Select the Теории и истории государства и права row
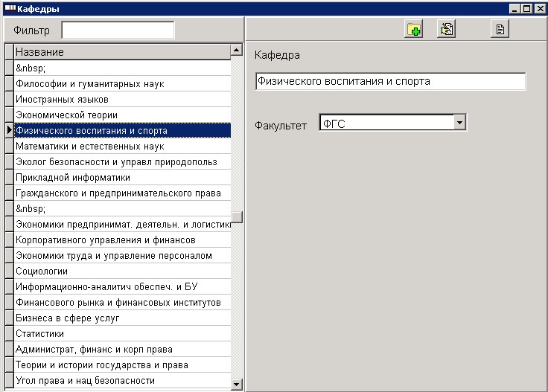Screen dimensions: 548x392 (122, 364)
